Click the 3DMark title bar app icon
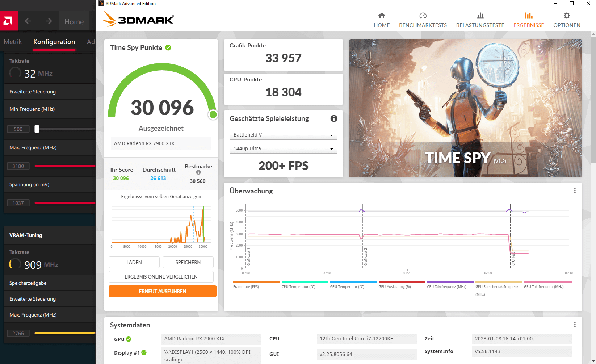 [101, 4]
